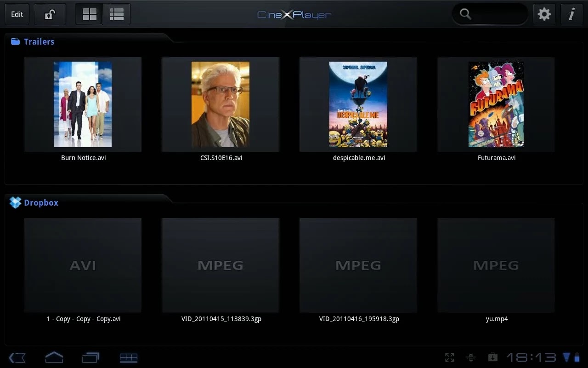Tap the battery status icon

(x=577, y=357)
